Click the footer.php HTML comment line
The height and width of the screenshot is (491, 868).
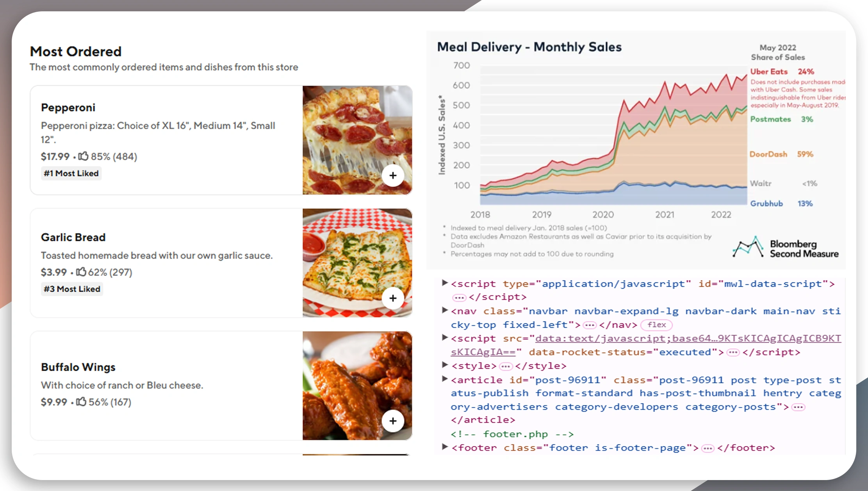tap(512, 434)
